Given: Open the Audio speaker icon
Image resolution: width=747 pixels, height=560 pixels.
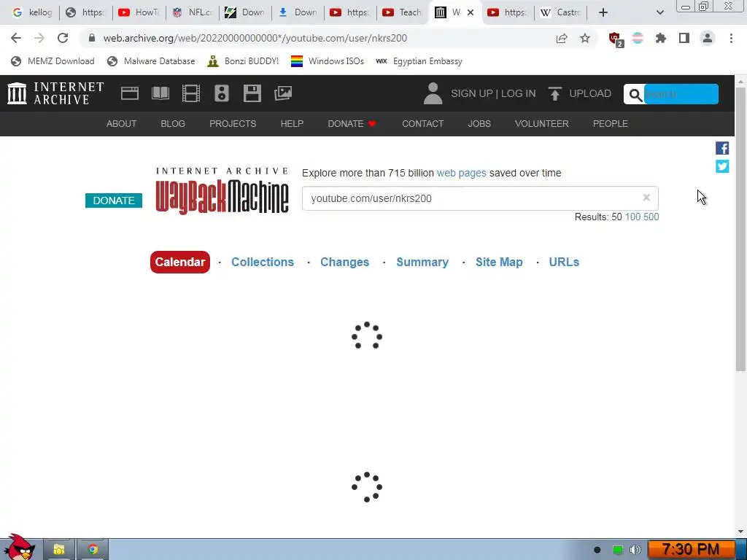Looking at the screenshot, I should [222, 93].
